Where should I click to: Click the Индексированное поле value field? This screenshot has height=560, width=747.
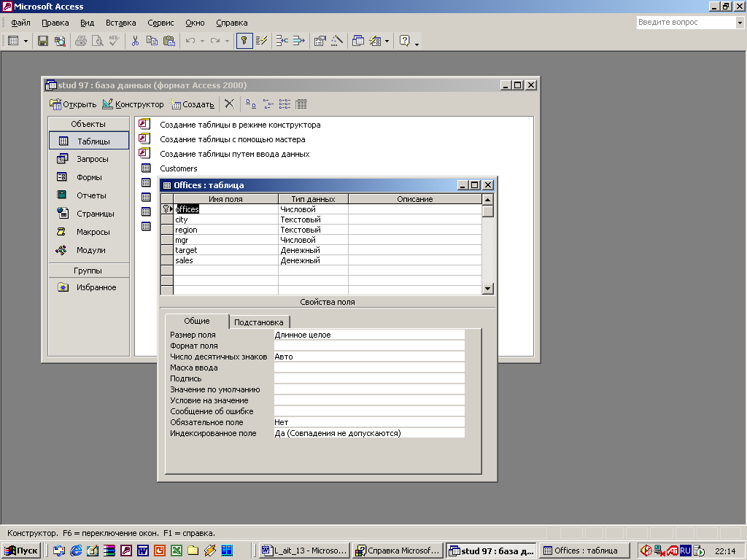369,433
